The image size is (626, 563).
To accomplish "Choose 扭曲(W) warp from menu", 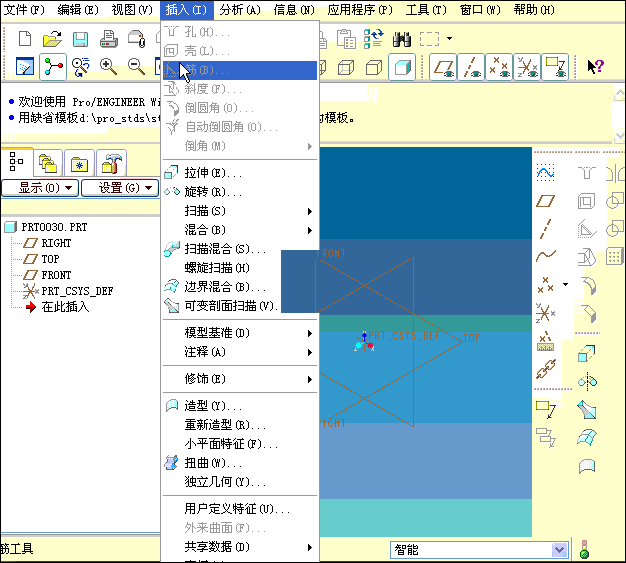I will click(240, 463).
